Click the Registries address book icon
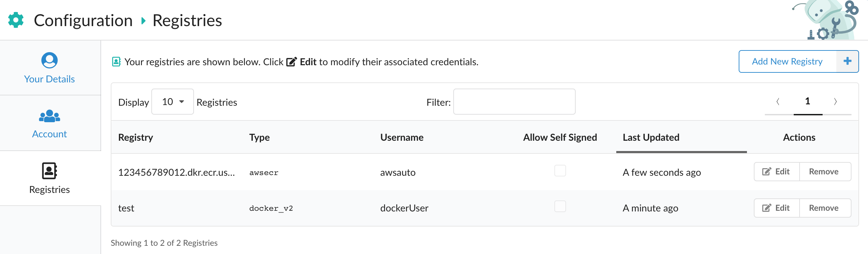 coord(50,171)
